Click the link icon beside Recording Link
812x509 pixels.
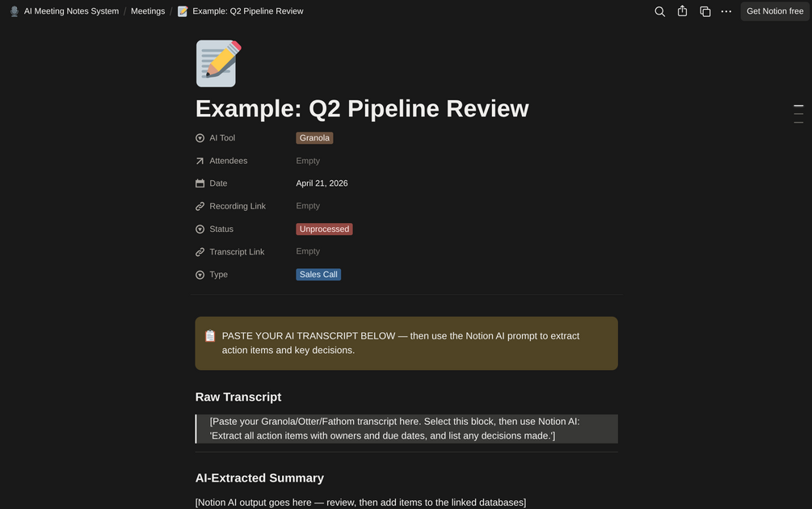[200, 206]
